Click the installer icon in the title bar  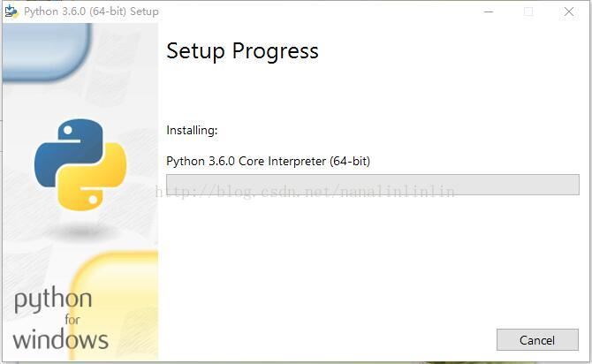pyautogui.click(x=11, y=12)
